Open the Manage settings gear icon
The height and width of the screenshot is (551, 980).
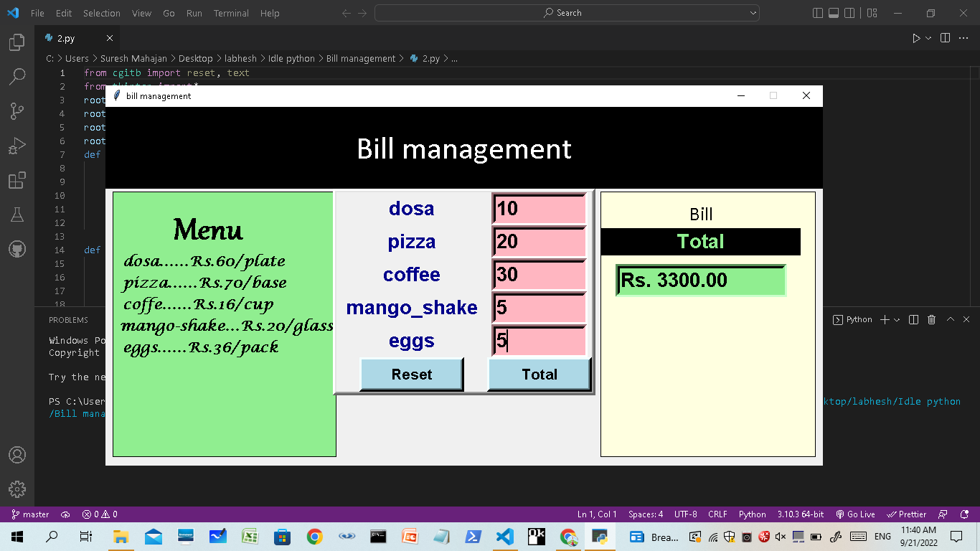17,489
